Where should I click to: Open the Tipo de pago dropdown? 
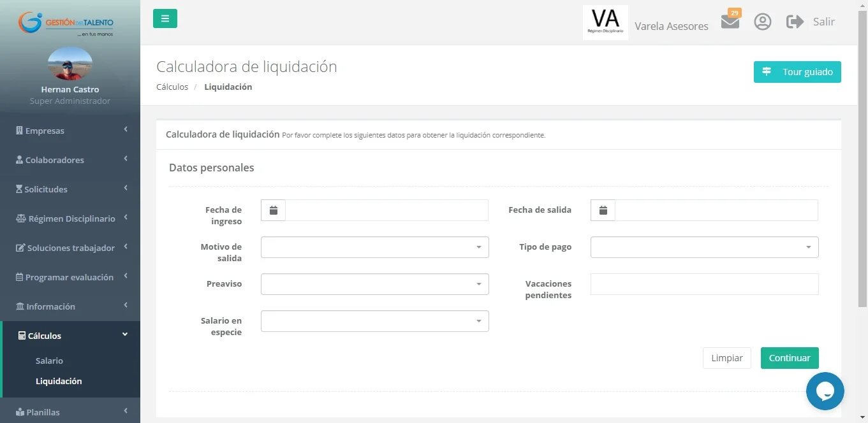(704, 247)
